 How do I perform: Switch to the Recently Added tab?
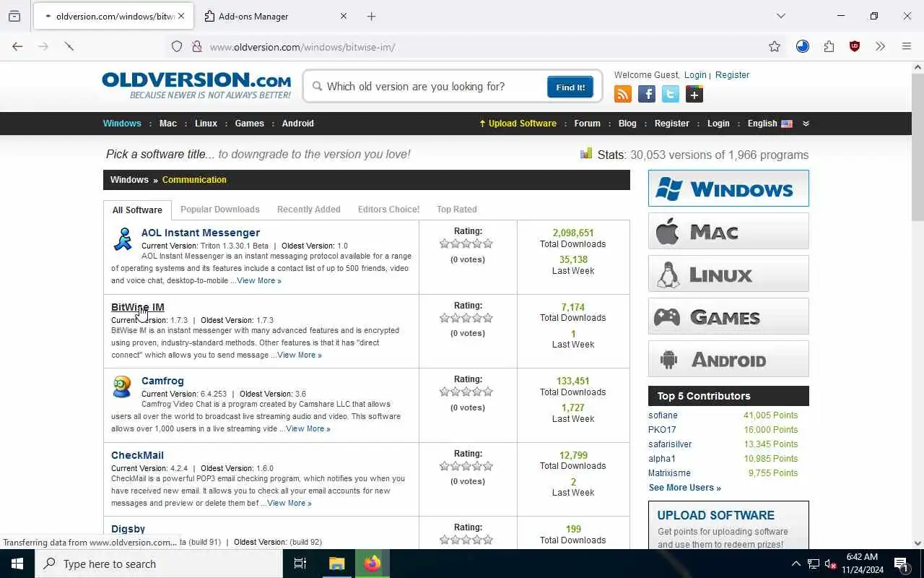coord(308,210)
